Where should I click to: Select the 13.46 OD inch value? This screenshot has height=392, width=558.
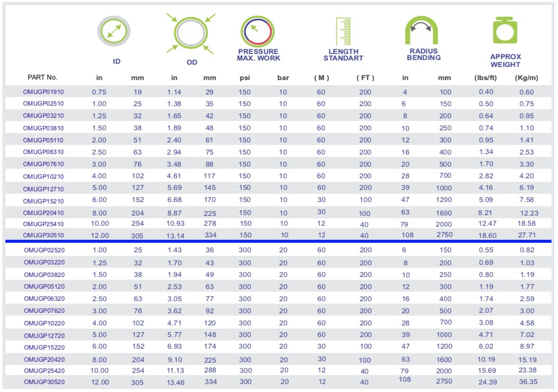point(176,382)
